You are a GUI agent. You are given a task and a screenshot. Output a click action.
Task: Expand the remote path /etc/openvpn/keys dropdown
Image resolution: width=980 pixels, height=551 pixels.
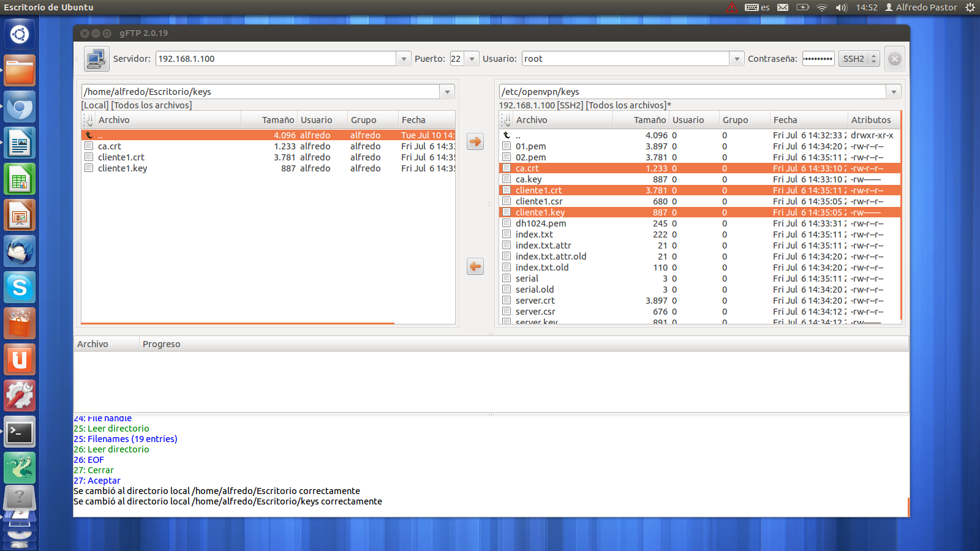click(x=894, y=92)
